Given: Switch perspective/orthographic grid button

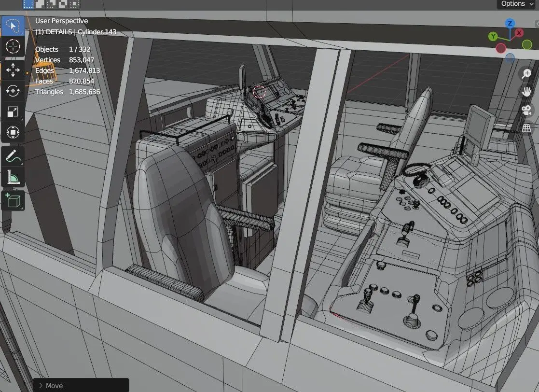Looking at the screenshot, I should coord(526,128).
